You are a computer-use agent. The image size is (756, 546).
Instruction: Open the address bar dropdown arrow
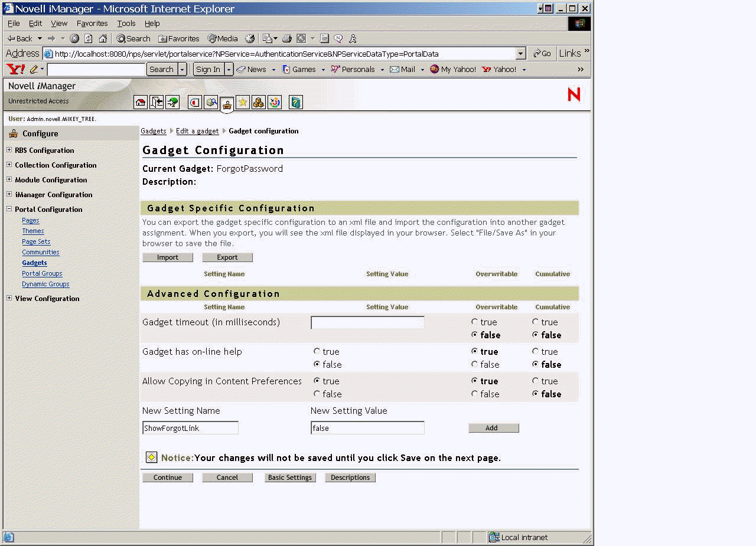click(x=520, y=53)
